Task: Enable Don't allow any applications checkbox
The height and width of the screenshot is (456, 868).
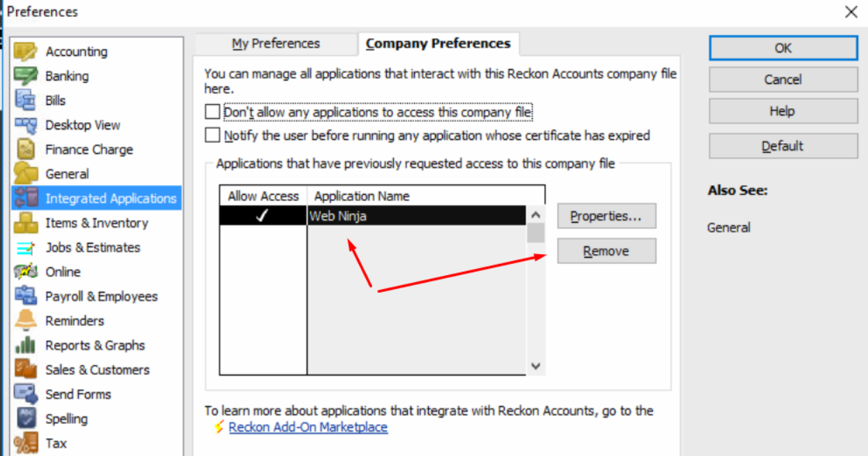Action: tap(212, 112)
